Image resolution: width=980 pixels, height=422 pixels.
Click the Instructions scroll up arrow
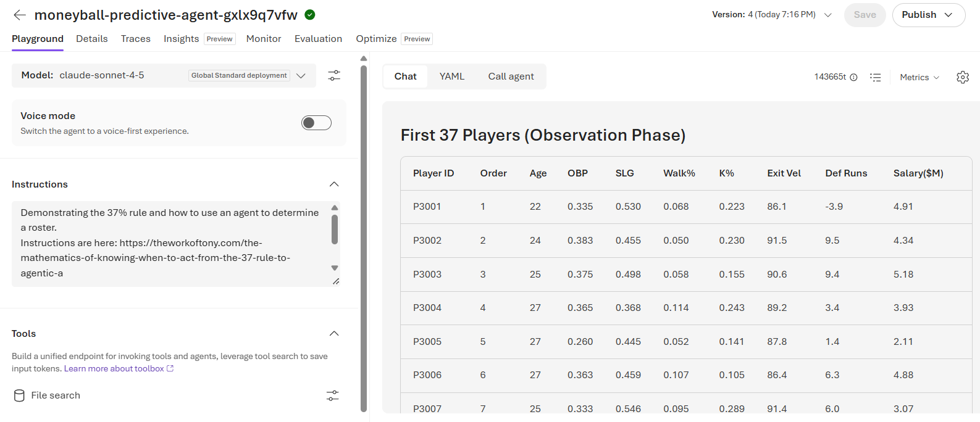[x=335, y=208]
